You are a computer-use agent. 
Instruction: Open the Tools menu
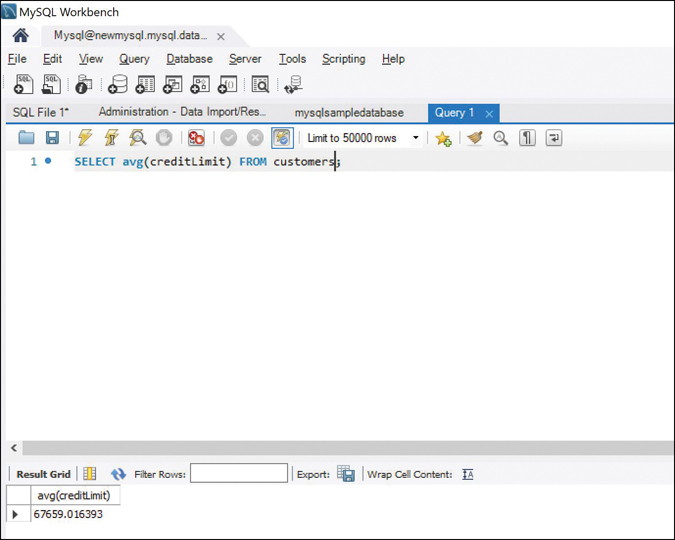click(x=292, y=59)
